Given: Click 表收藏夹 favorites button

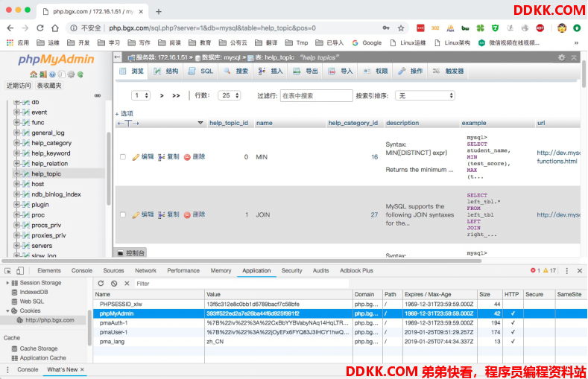Looking at the screenshot, I should tap(48, 86).
